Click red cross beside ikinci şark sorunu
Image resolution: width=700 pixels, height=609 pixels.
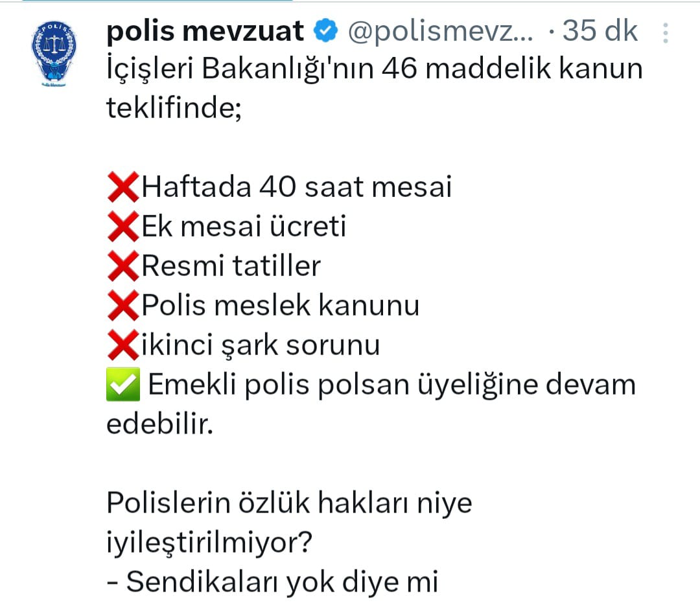pos(123,345)
